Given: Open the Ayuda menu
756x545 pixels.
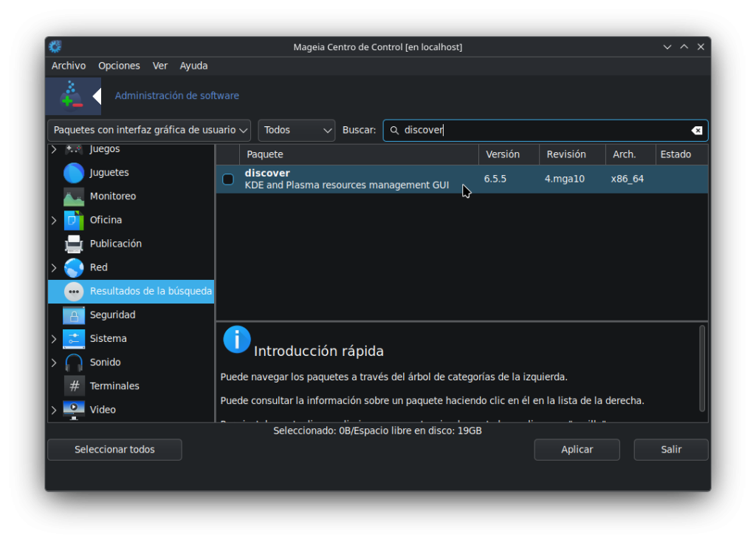Looking at the screenshot, I should pos(194,66).
